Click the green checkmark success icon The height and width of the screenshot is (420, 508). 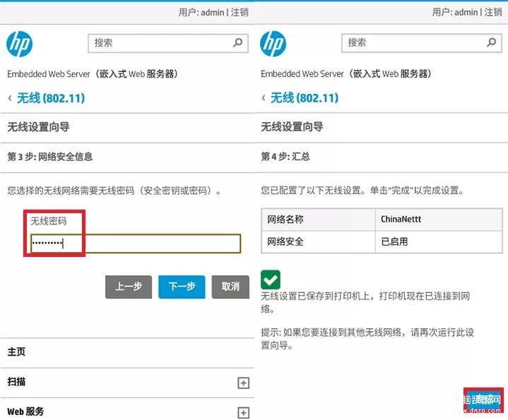click(271, 280)
